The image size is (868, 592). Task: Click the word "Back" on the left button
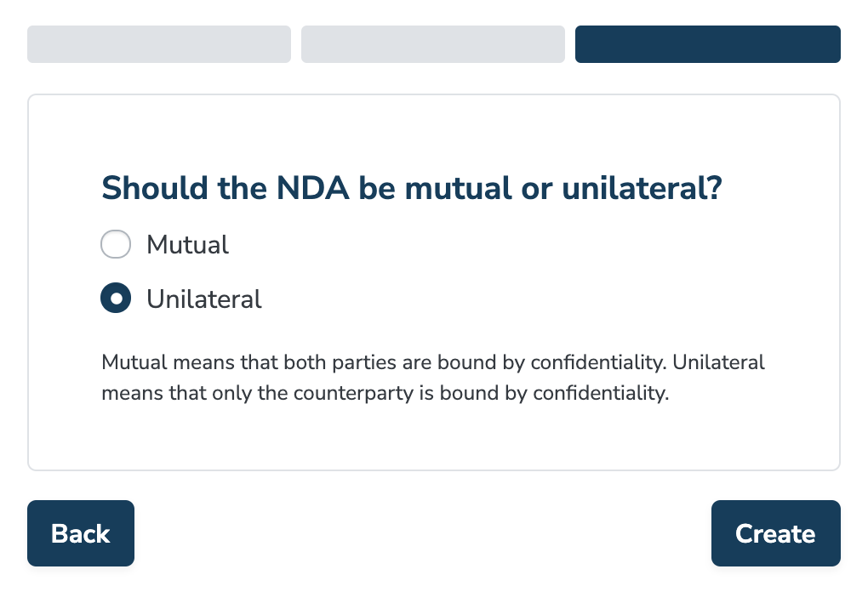[81, 533]
